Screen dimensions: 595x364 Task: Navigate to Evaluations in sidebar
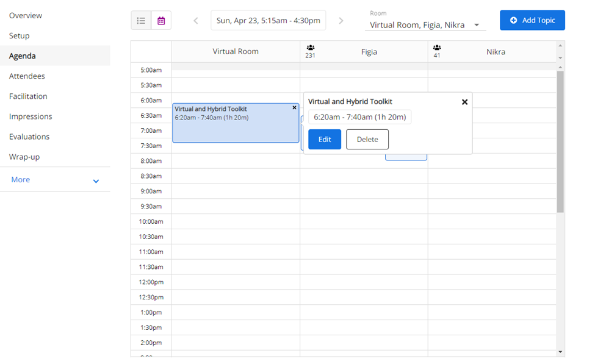[x=29, y=137]
